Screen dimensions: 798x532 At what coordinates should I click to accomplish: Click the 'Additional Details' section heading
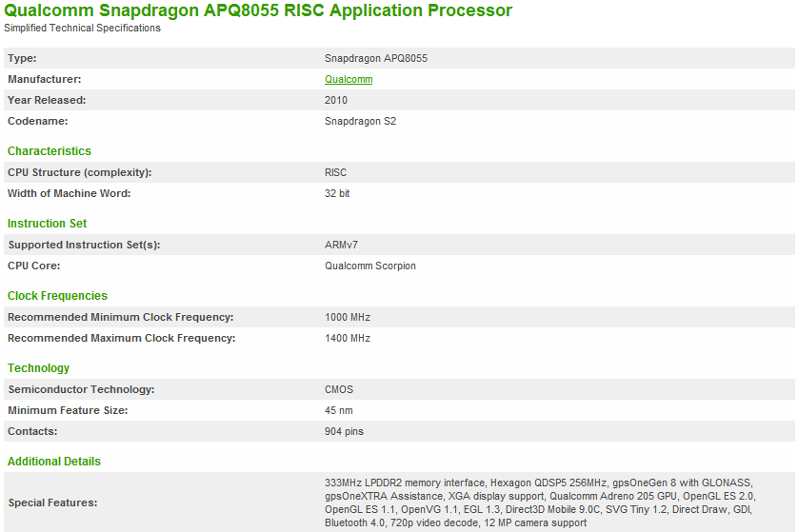point(54,462)
